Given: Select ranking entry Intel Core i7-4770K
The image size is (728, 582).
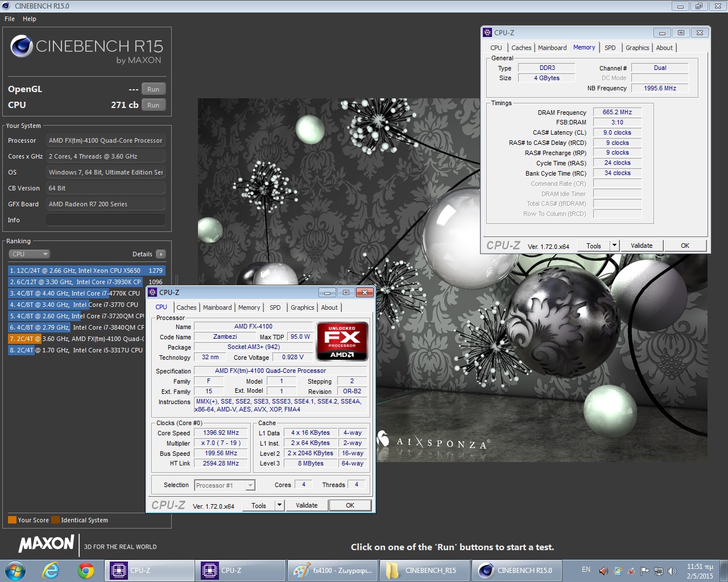Looking at the screenshot, I should pos(76,293).
